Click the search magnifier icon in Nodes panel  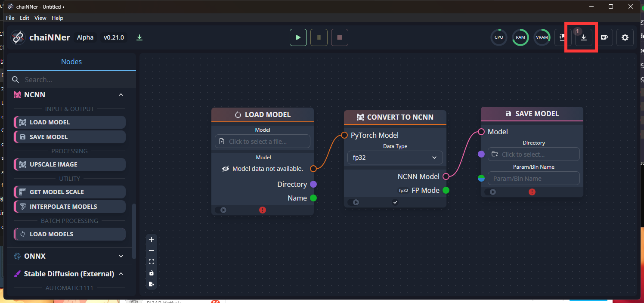(15, 80)
